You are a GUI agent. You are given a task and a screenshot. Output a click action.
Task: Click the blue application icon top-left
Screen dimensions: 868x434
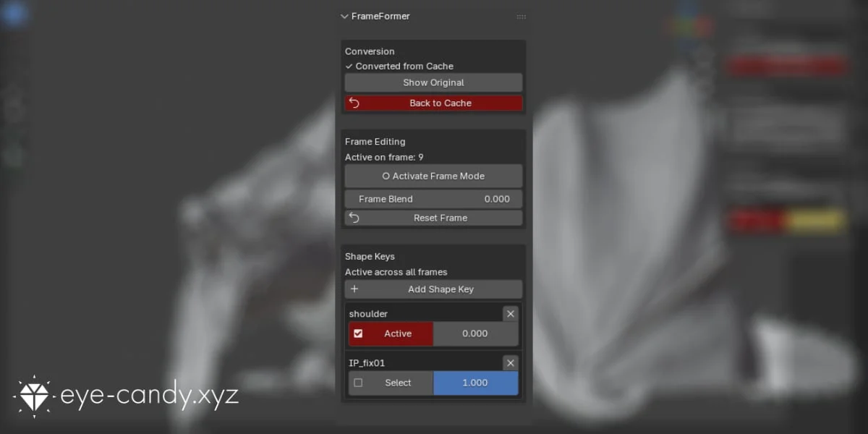click(x=14, y=13)
